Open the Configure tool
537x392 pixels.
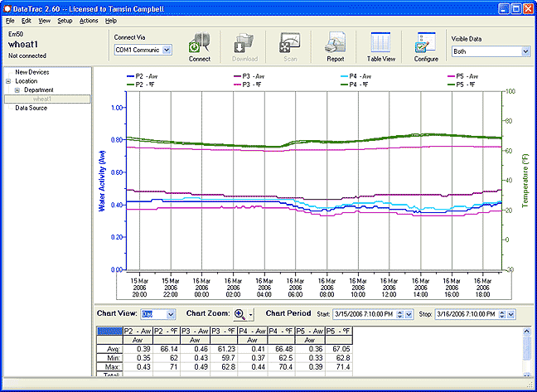[426, 43]
